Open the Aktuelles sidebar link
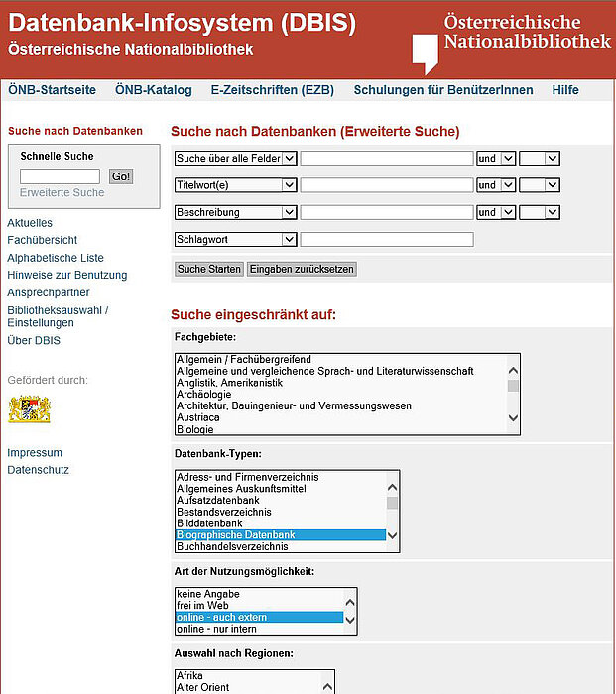This screenshot has height=694, width=616. point(30,223)
